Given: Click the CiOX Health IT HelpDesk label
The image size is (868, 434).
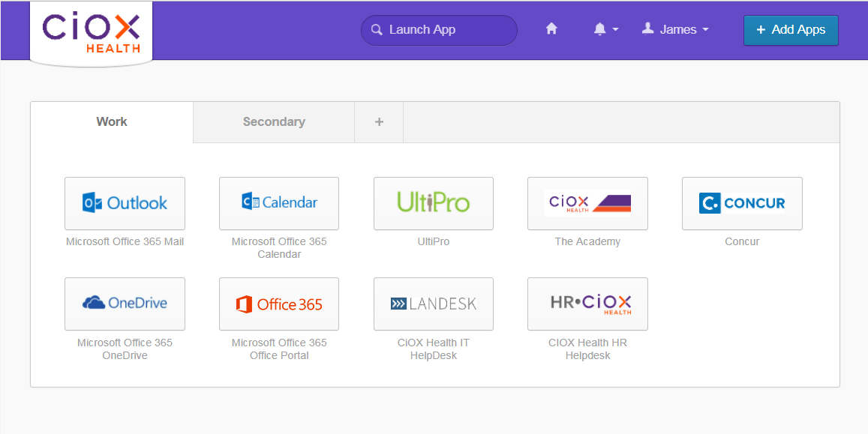Looking at the screenshot, I should coord(434,349).
